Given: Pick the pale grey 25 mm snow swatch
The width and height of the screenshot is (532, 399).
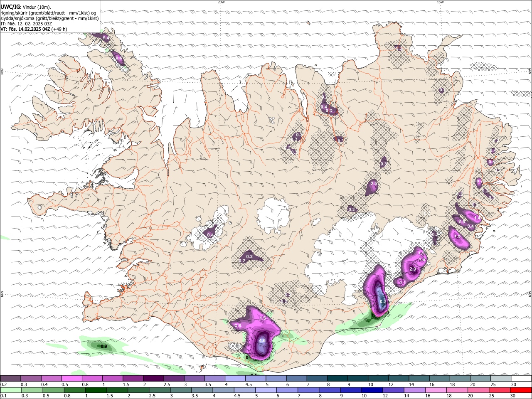Looking at the screenshot, I should tap(501, 378).
